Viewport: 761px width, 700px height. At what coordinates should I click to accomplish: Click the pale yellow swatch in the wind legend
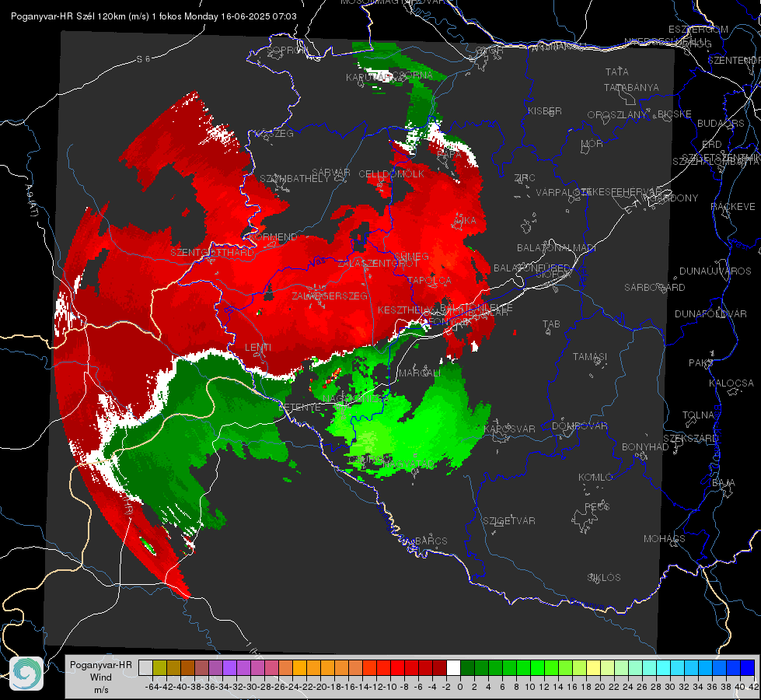[x=594, y=668]
